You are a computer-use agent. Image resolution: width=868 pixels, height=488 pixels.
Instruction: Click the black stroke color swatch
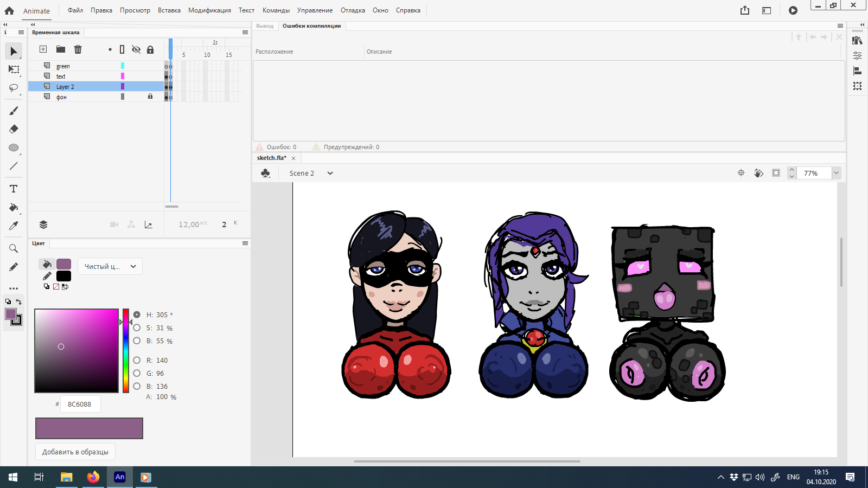[x=63, y=276]
